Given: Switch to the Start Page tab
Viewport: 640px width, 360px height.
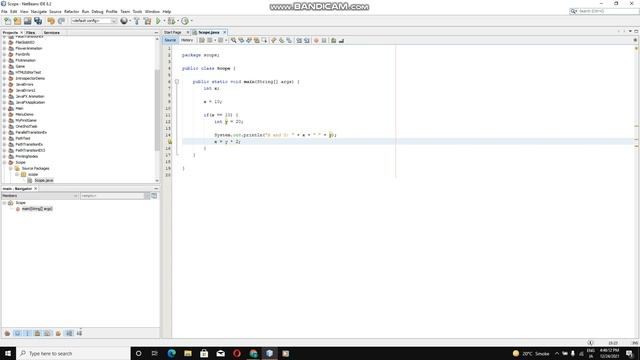Looking at the screenshot, I should (173, 32).
